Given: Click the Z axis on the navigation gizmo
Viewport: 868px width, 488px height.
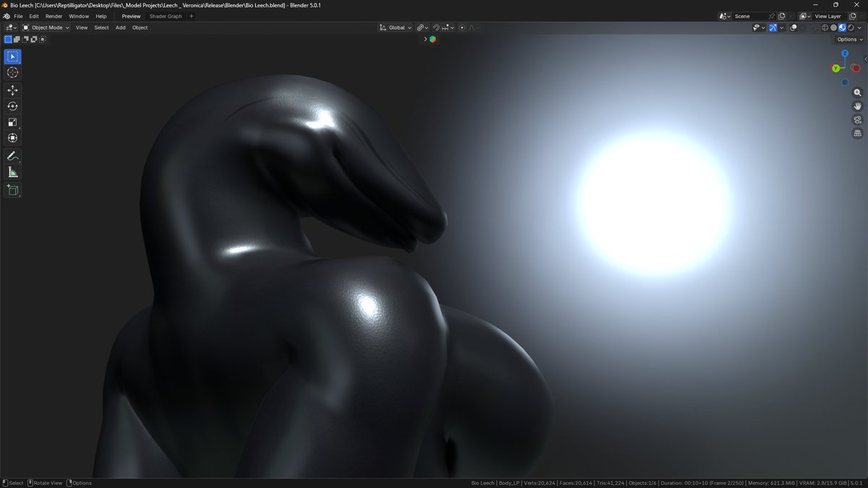Looking at the screenshot, I should 845,53.
